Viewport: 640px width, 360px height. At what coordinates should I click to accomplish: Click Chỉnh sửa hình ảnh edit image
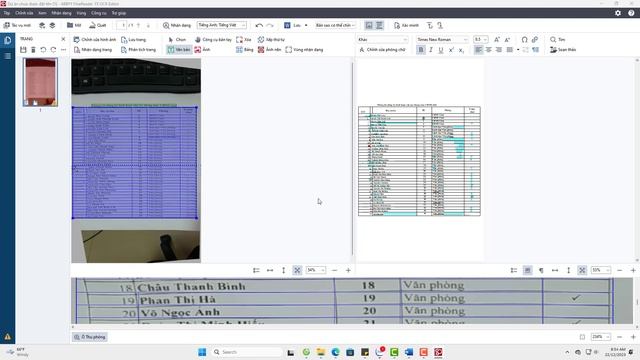pos(95,40)
